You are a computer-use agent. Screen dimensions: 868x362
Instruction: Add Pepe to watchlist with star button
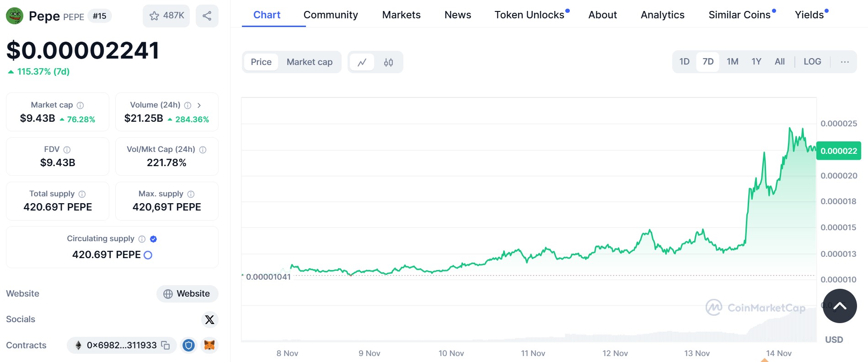coord(166,16)
